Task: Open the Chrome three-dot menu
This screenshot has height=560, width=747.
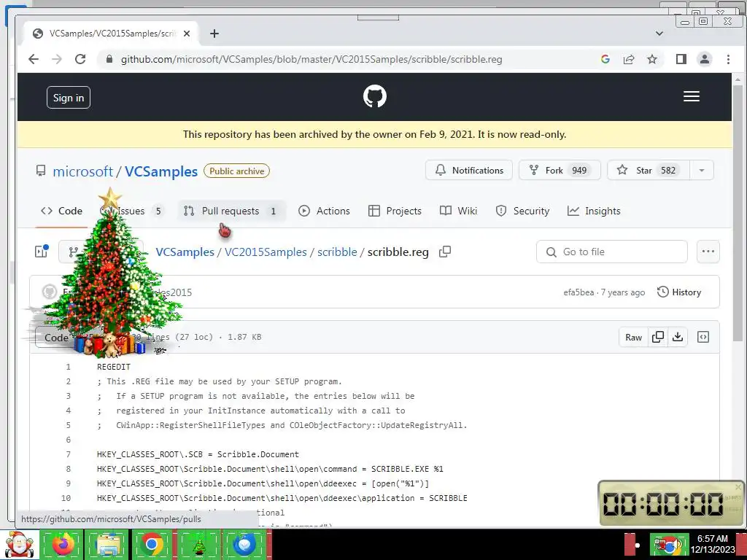Action: click(728, 59)
